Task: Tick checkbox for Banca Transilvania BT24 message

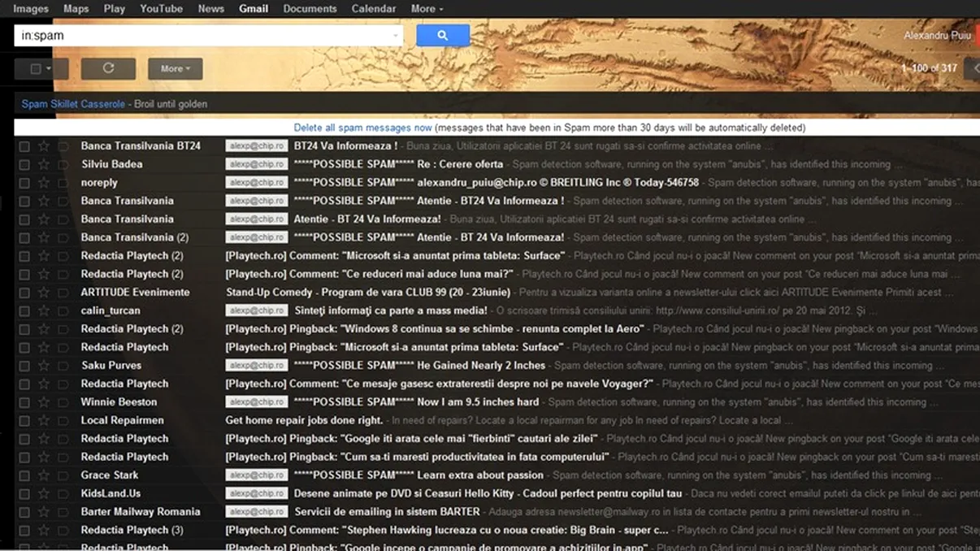Action: [24, 146]
